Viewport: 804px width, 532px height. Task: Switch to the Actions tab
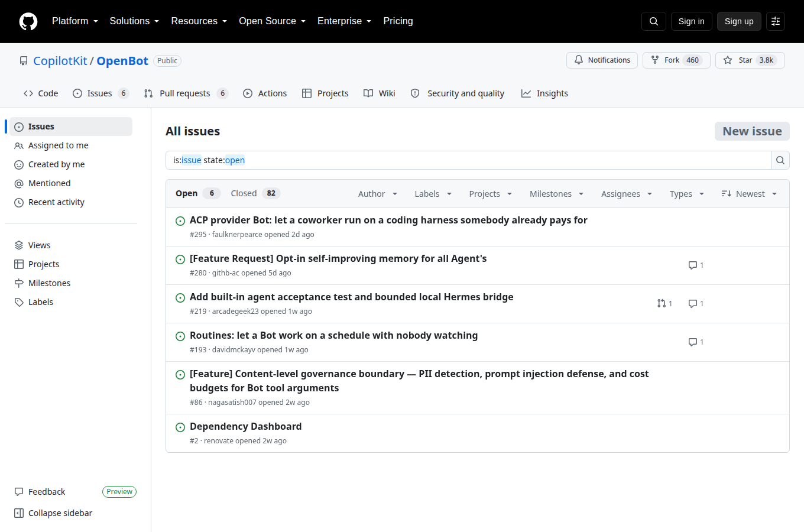pyautogui.click(x=265, y=93)
